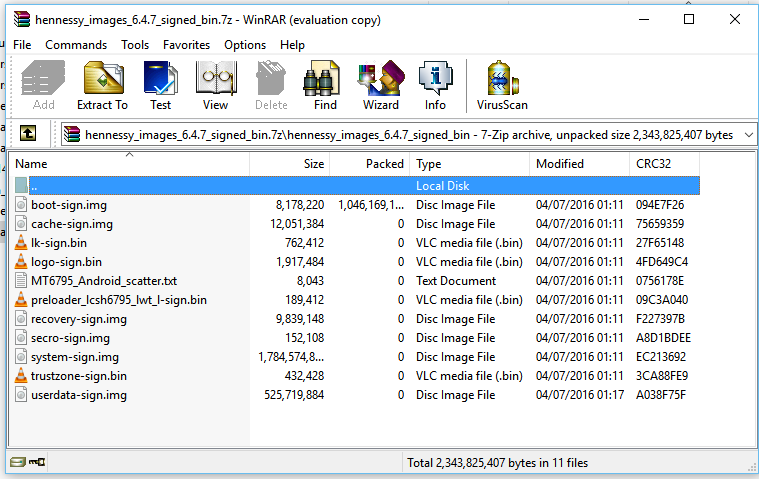The height and width of the screenshot is (479, 759).
Task: Select the recovery-sign.img file name
Action: 79,319
